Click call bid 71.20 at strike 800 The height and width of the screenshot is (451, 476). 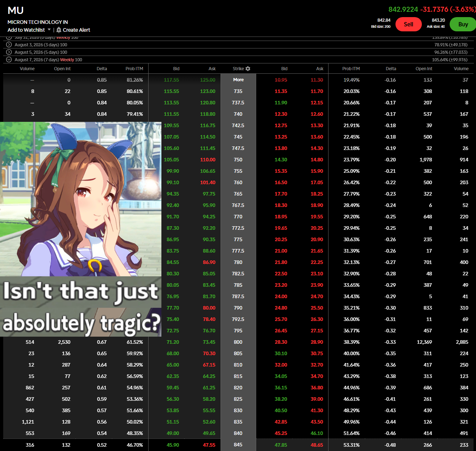click(x=173, y=342)
